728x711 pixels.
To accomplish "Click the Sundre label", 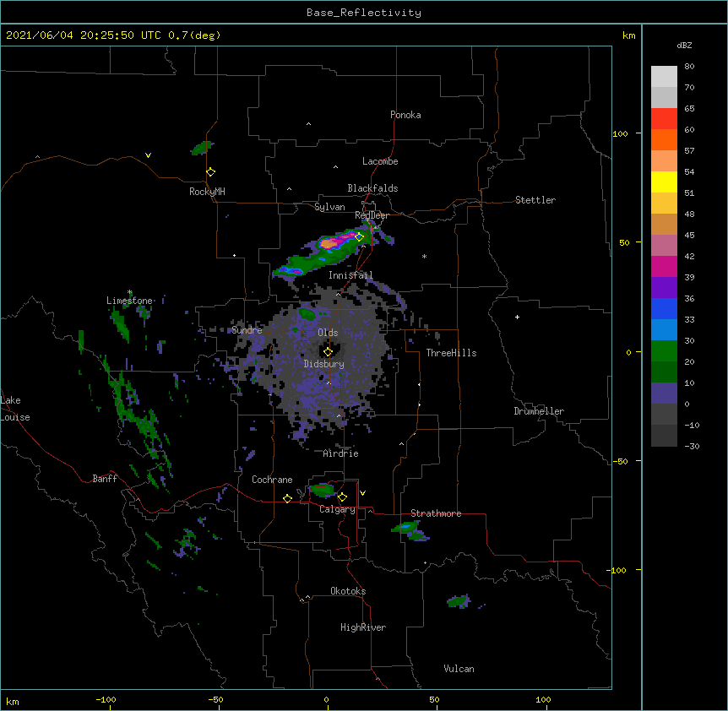I will pyautogui.click(x=247, y=330).
